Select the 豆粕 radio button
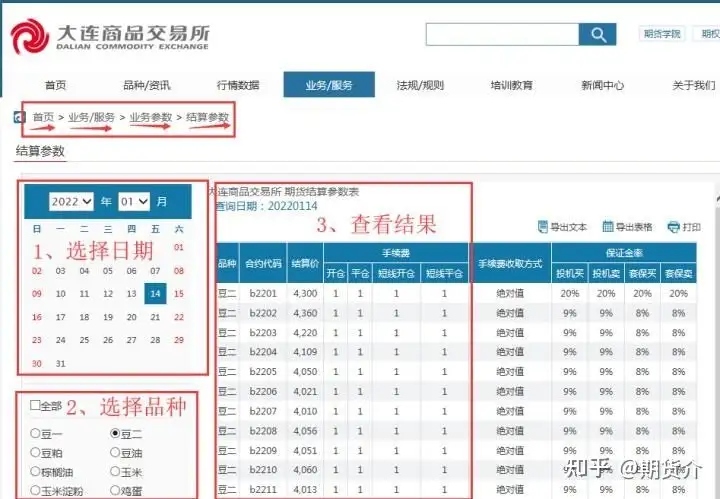 pos(35,452)
